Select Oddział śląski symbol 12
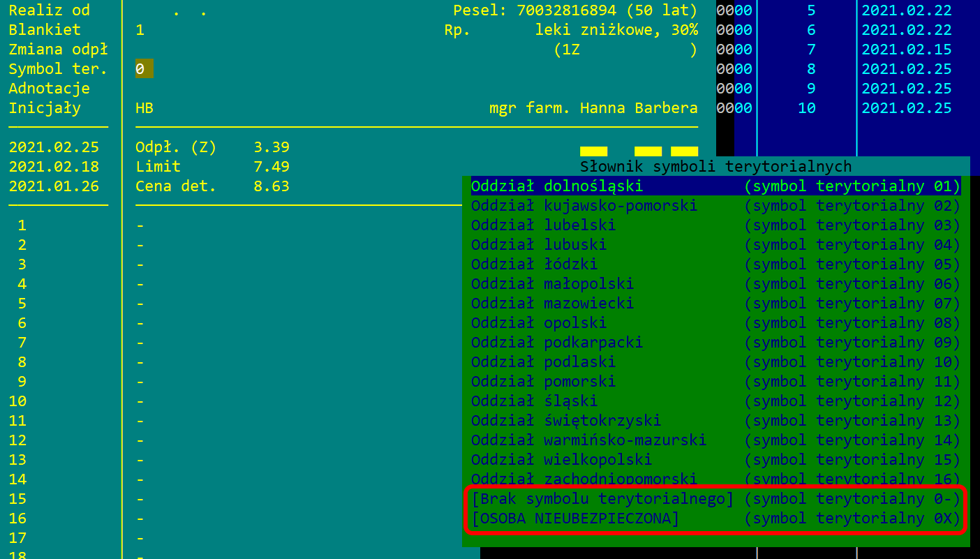980x559 pixels. click(x=715, y=401)
